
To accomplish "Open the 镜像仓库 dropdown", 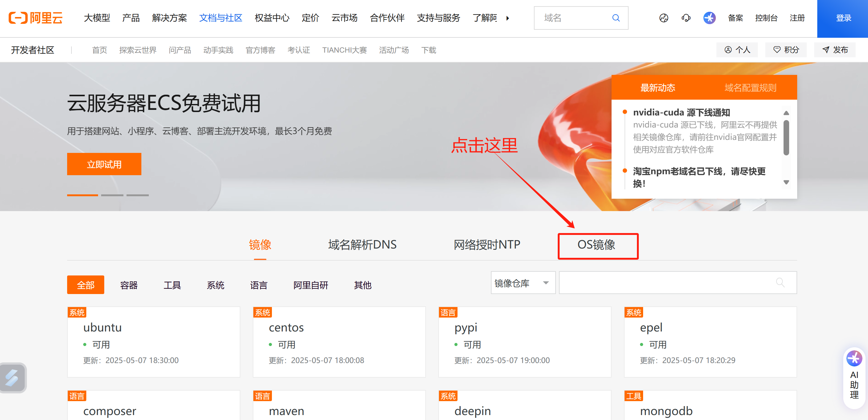I will click(522, 283).
